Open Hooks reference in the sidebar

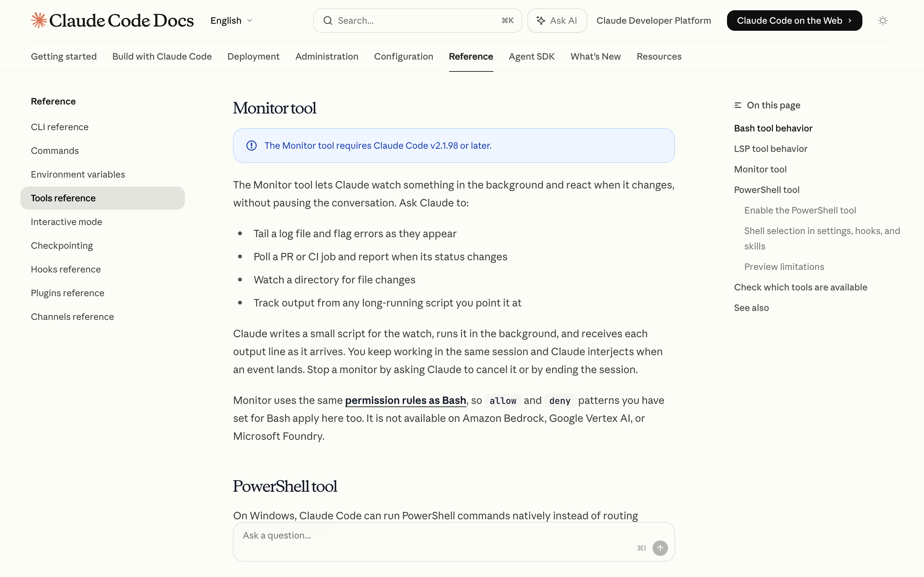66,269
